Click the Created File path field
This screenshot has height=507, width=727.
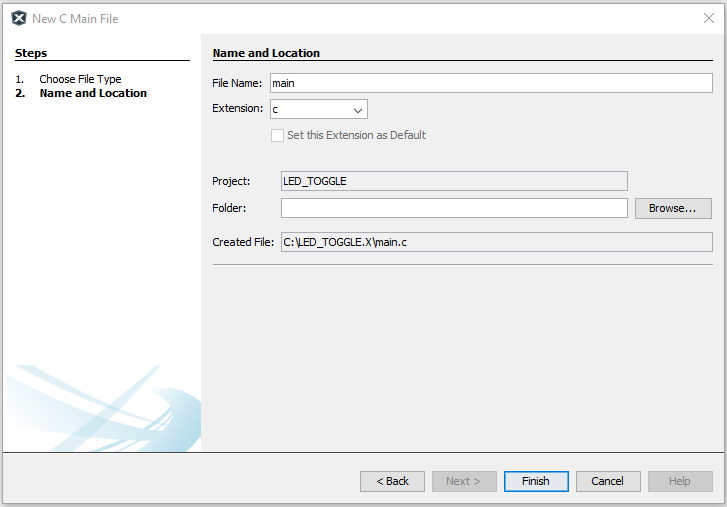pos(496,242)
